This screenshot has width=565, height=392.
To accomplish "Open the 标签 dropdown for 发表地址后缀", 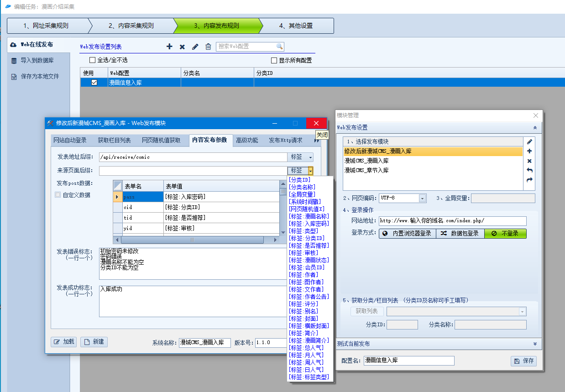I will (x=300, y=157).
